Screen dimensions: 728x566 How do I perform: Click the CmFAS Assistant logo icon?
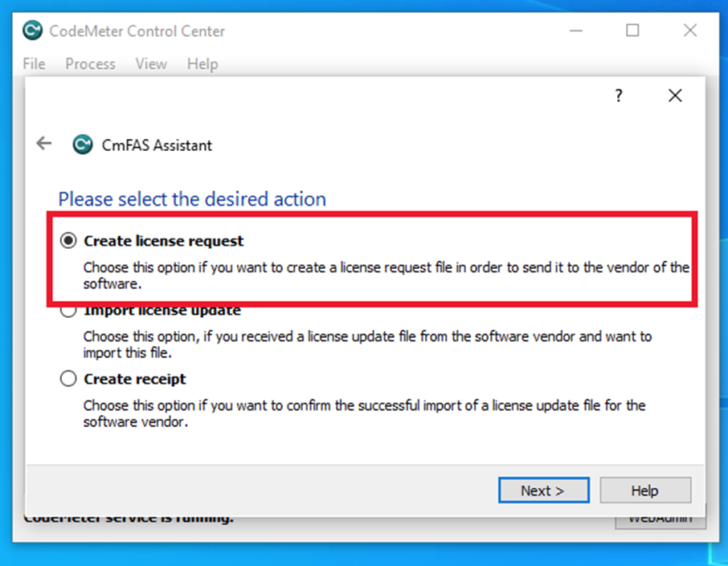pyautogui.click(x=82, y=145)
